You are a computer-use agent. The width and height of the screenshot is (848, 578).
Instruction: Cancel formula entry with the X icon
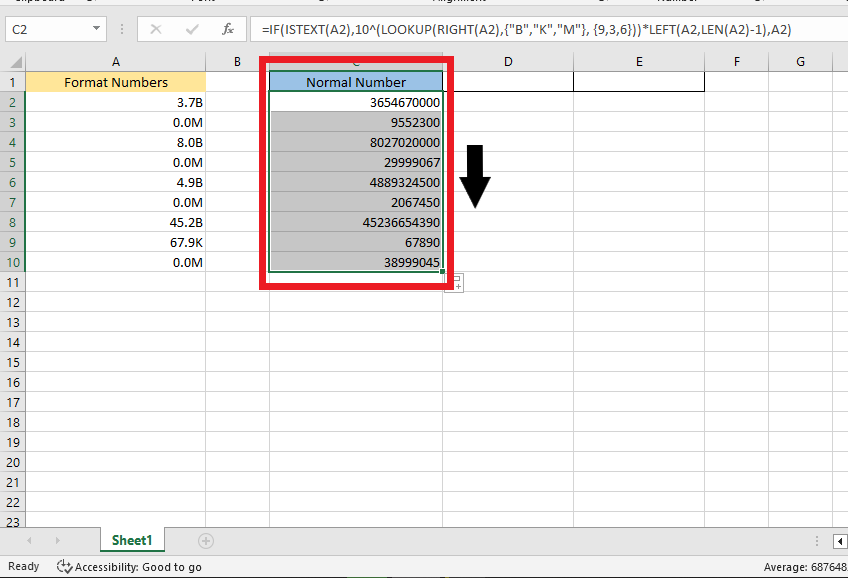(156, 29)
